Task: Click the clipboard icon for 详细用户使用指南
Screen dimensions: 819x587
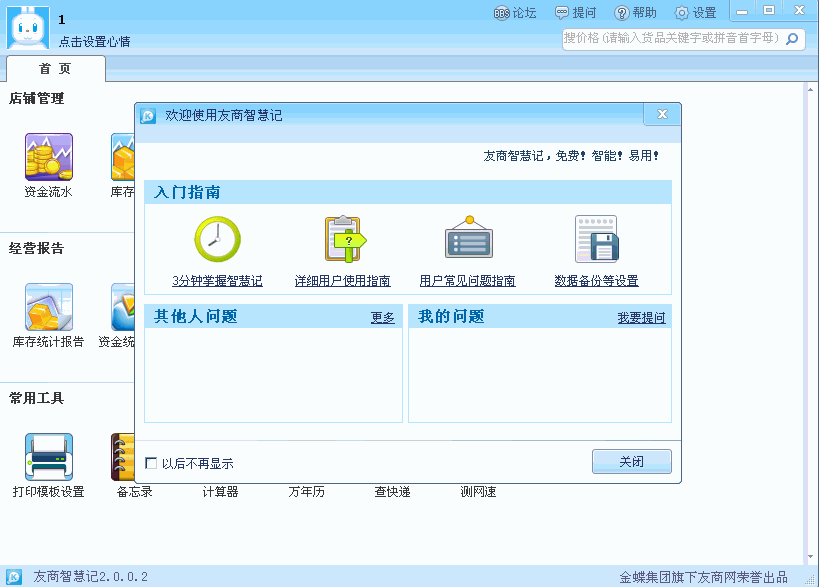Action: (344, 239)
